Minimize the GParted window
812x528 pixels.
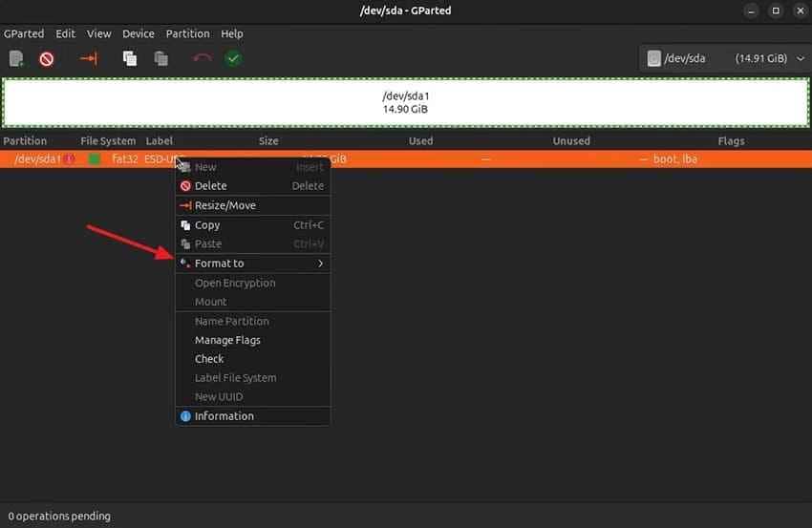pyautogui.click(x=751, y=11)
